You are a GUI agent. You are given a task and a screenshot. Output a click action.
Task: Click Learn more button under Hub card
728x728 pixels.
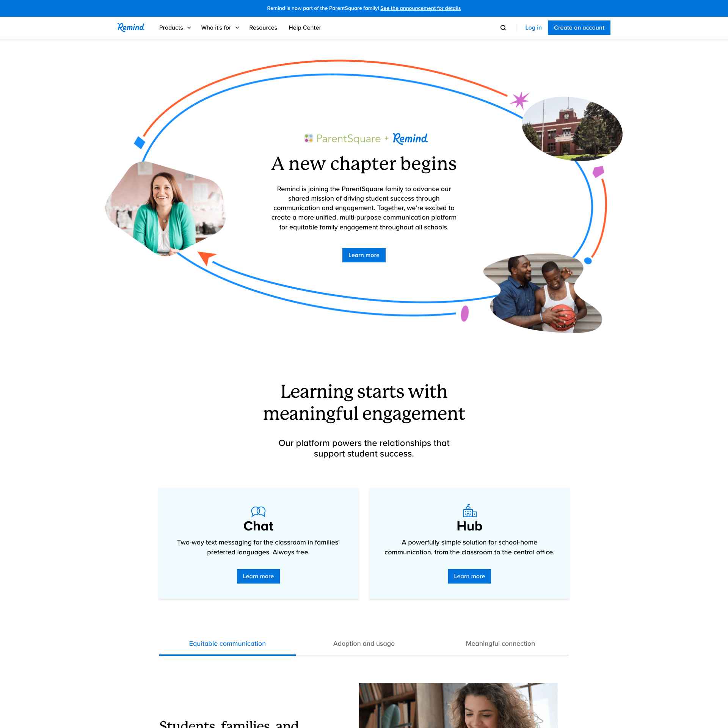point(469,576)
